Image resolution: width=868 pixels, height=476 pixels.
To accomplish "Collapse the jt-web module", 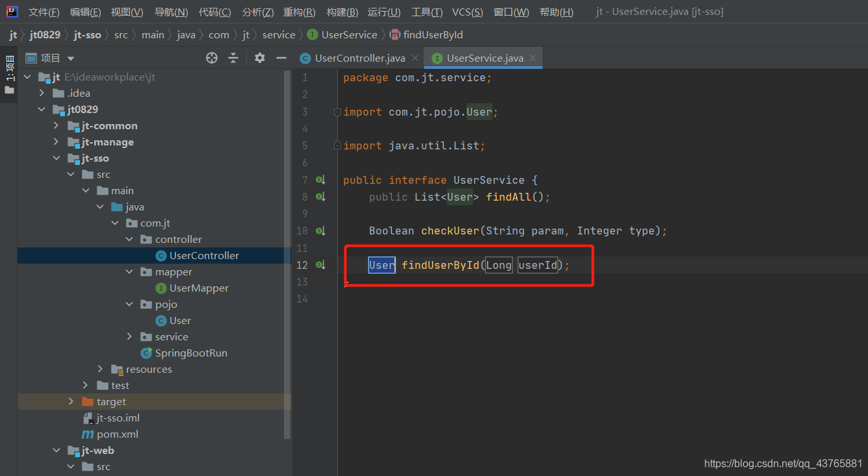I will [57, 450].
